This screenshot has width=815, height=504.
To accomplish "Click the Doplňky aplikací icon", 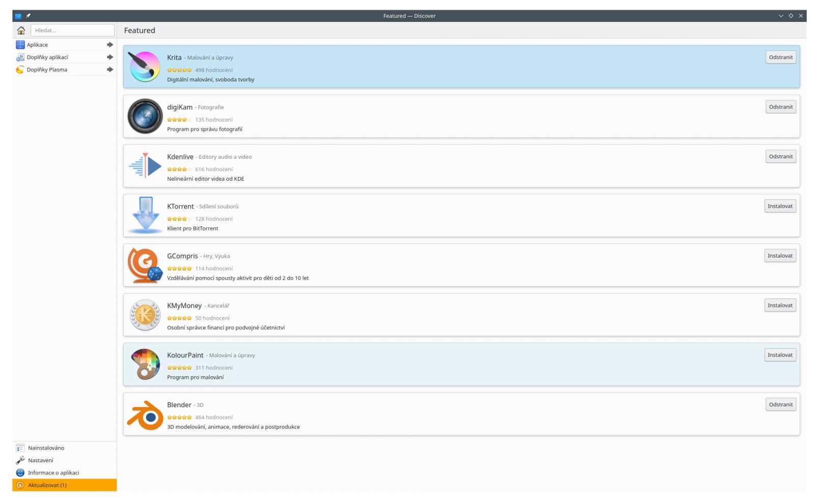I will click(20, 58).
